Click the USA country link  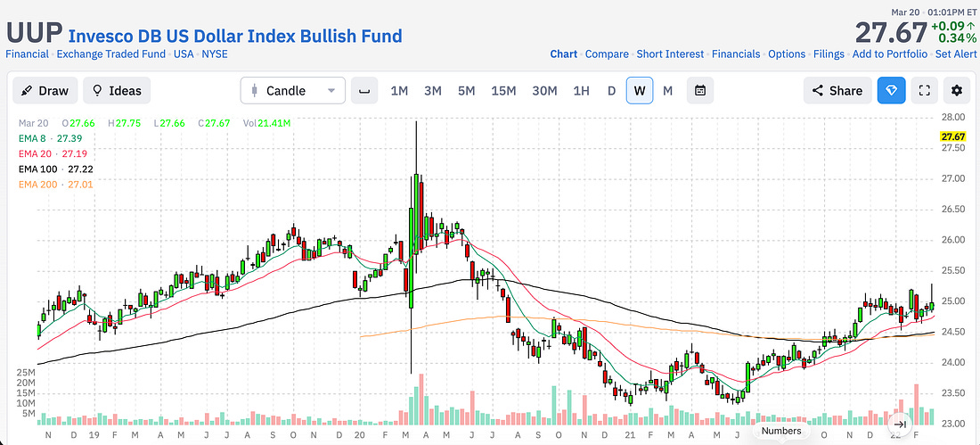coord(184,54)
